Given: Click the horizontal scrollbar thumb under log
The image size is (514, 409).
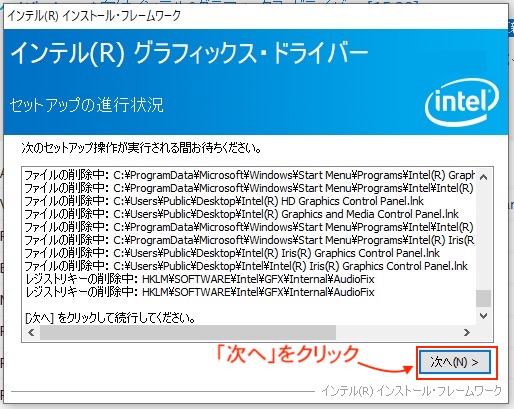Looking at the screenshot, I should coord(188,332).
